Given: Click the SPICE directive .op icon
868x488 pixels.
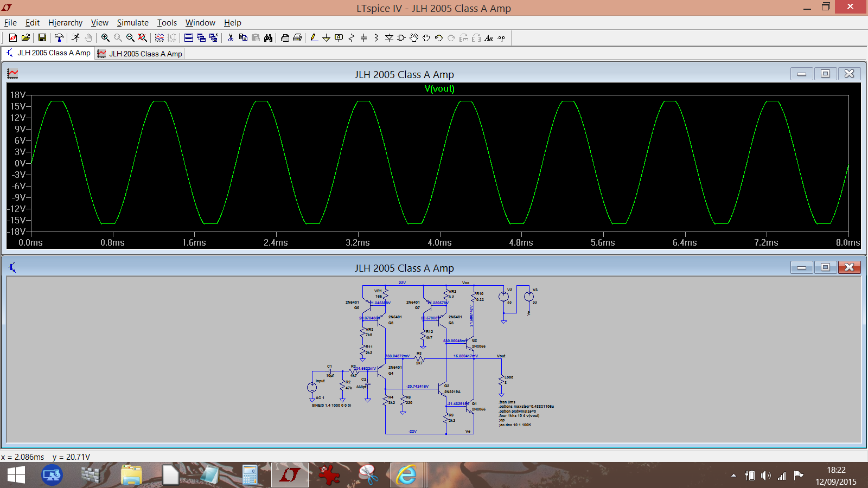Looking at the screenshot, I should (x=502, y=37).
